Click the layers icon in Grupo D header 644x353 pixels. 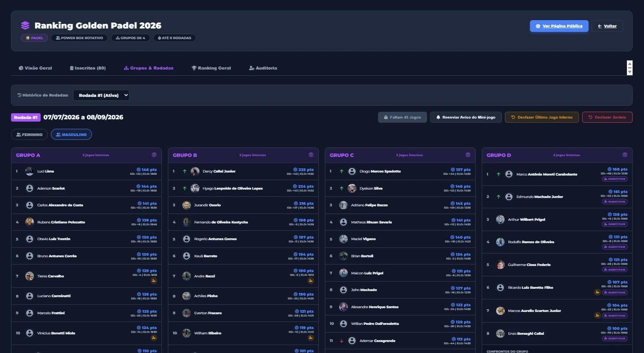625,155
